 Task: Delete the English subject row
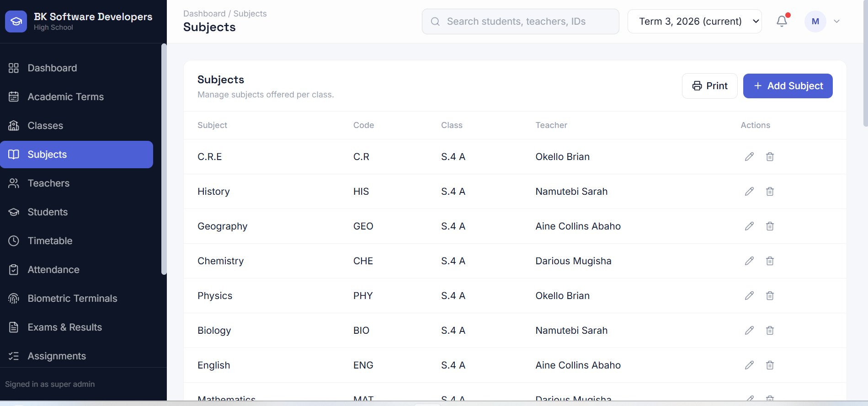click(770, 365)
